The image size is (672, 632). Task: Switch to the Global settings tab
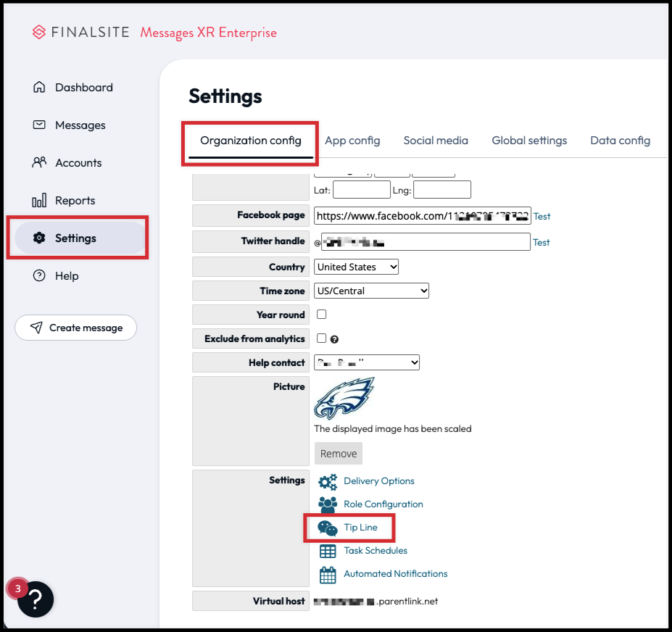[529, 141]
